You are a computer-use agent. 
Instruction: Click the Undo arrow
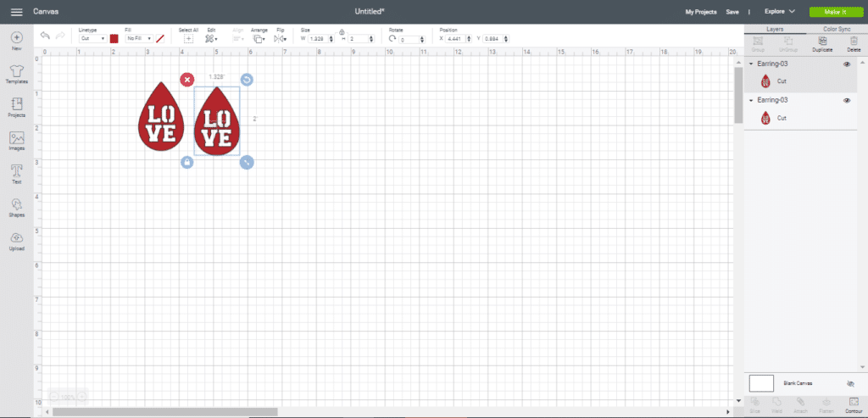pos(44,36)
